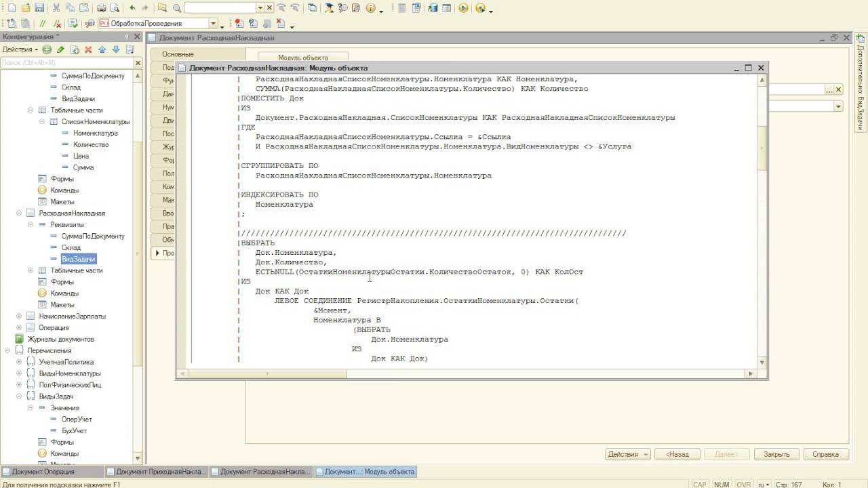The image size is (868, 488).
Task: Expand the УчетнаяПолитика enumeration node
Action: tap(19, 362)
